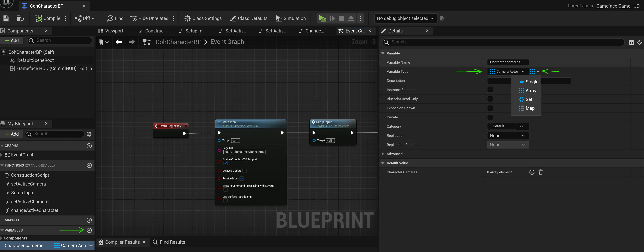Open Gameface GameHUD parent class link
The height and width of the screenshot is (252, 644).
(618, 6)
